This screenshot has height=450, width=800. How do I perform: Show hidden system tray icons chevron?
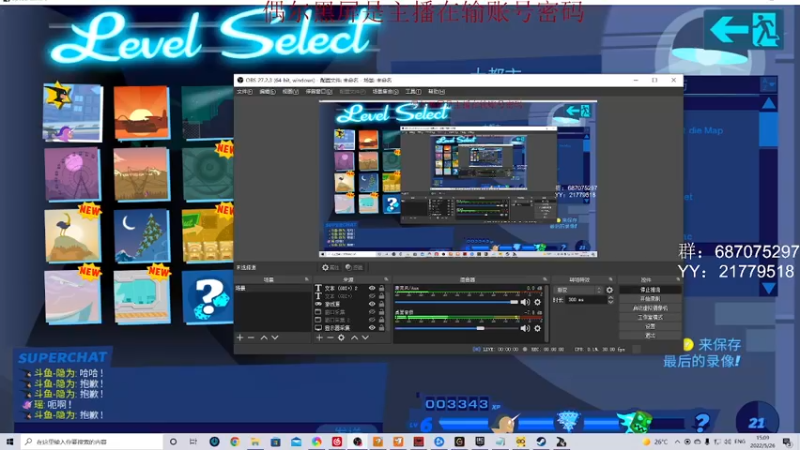pos(677,441)
